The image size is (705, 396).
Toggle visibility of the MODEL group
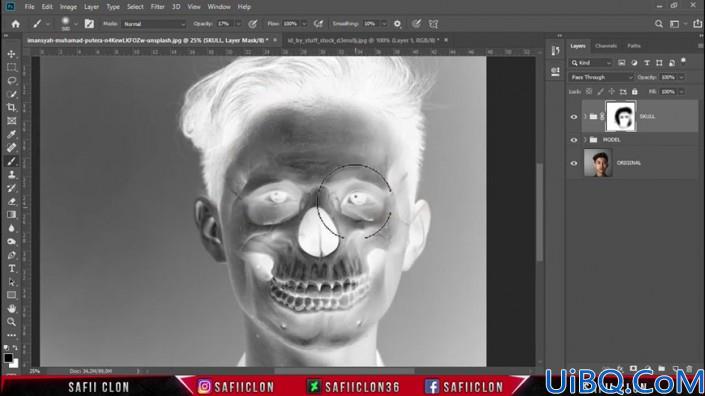coord(574,140)
